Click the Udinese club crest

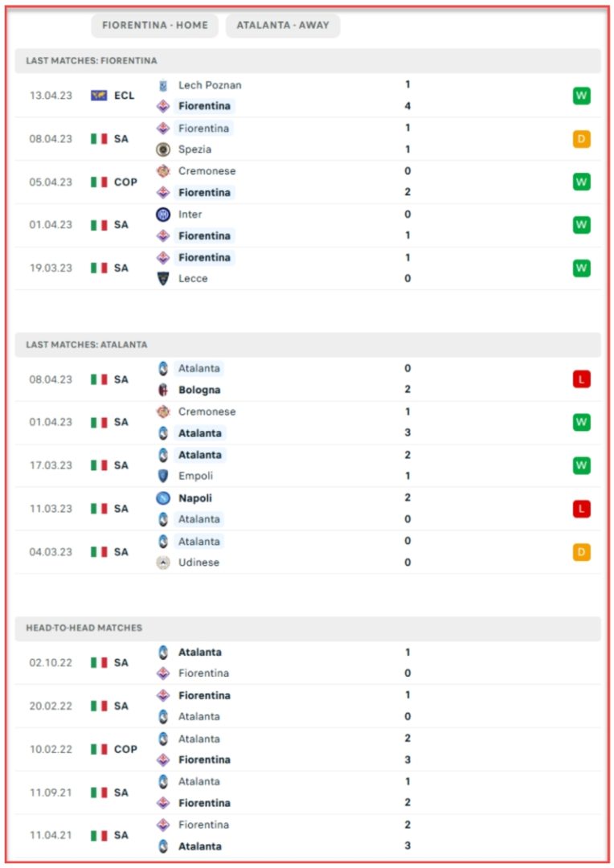pyautogui.click(x=163, y=563)
